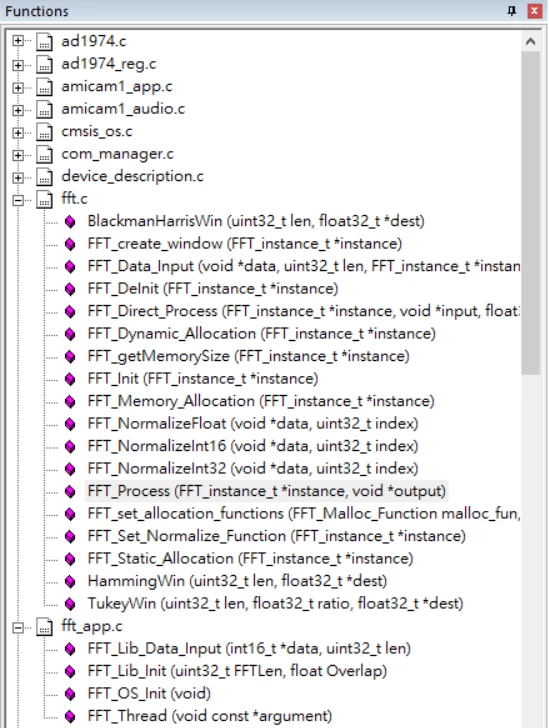Expand the ad1974.c tree node
The image size is (549, 728).
tap(18, 41)
